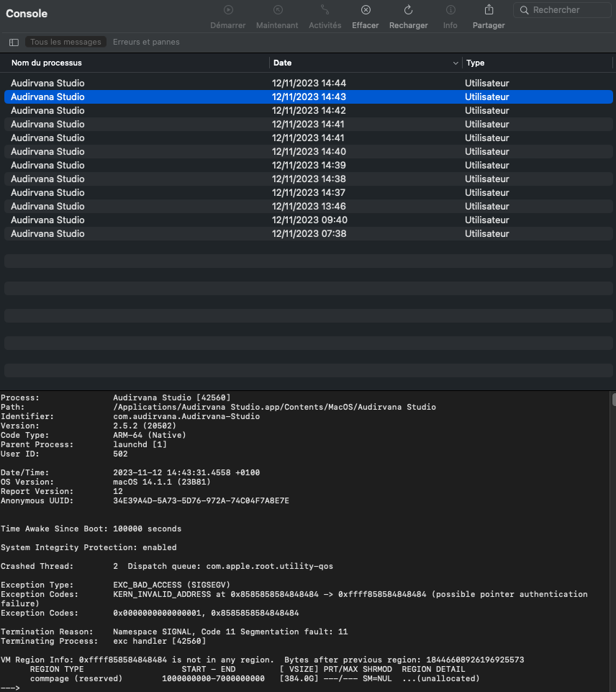This screenshot has height=692, width=616.
Task: Click the exception codes value "0x0000000000000001"
Action: [x=157, y=613]
